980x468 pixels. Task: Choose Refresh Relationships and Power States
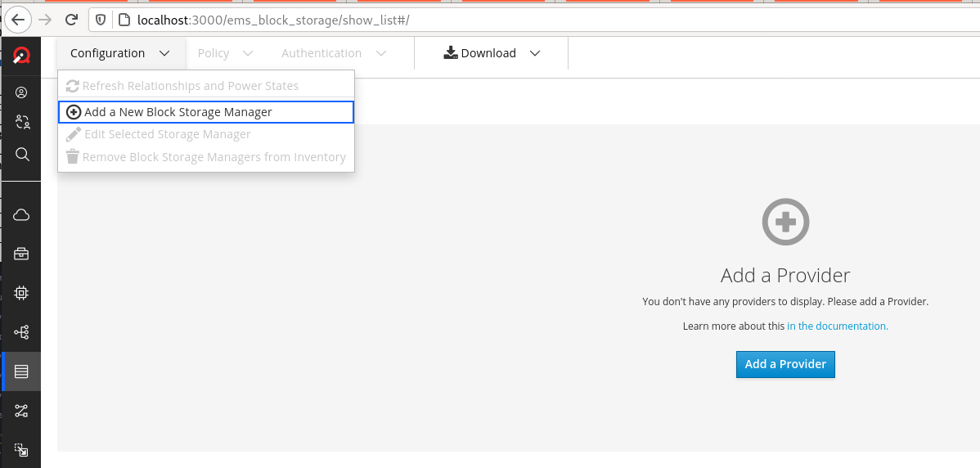[205, 86]
